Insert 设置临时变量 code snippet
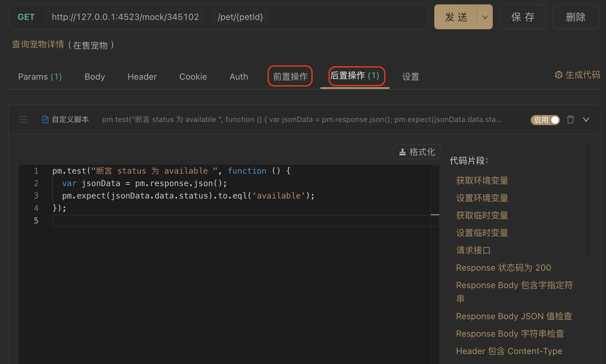 482,233
